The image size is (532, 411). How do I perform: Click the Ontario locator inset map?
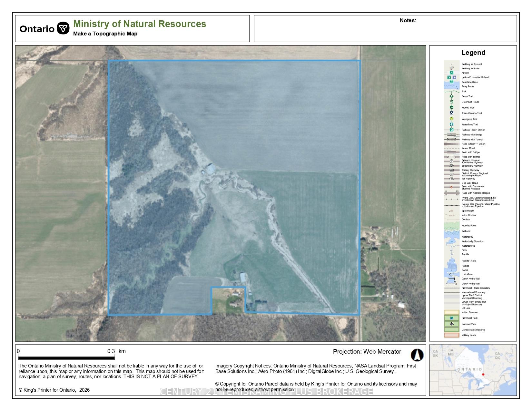pyautogui.click(x=473, y=370)
